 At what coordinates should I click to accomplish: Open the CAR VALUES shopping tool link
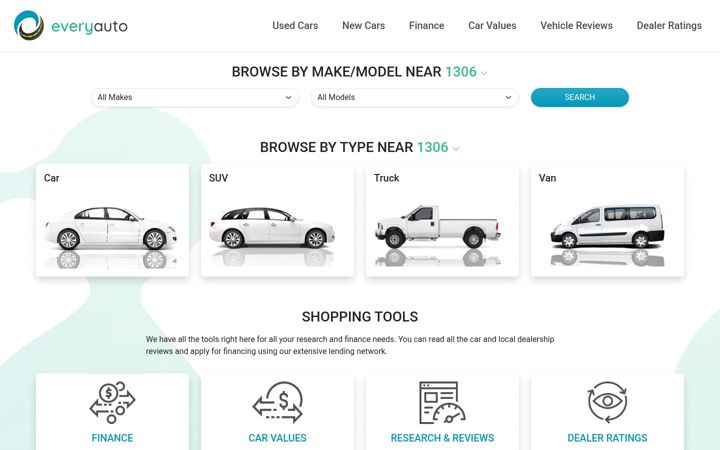tap(277, 438)
